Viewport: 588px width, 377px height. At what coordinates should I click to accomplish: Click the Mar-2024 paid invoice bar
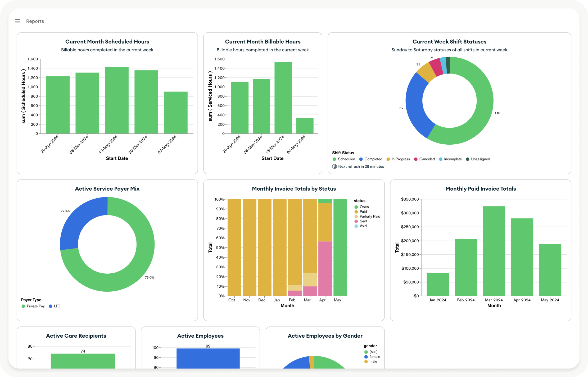(x=494, y=251)
